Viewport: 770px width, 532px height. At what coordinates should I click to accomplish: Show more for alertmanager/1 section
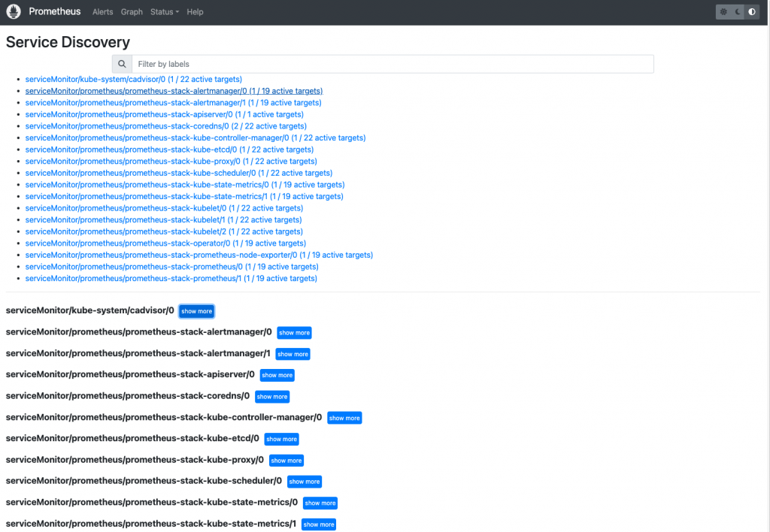[x=293, y=354]
